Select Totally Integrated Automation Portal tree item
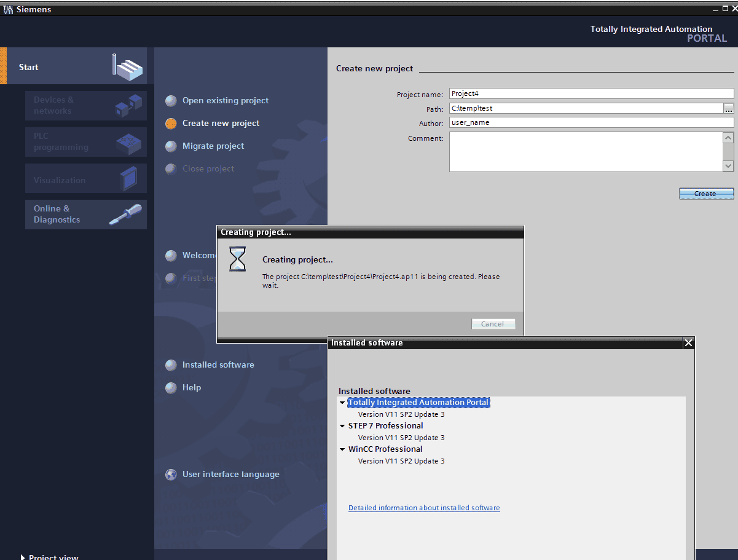 click(x=418, y=403)
